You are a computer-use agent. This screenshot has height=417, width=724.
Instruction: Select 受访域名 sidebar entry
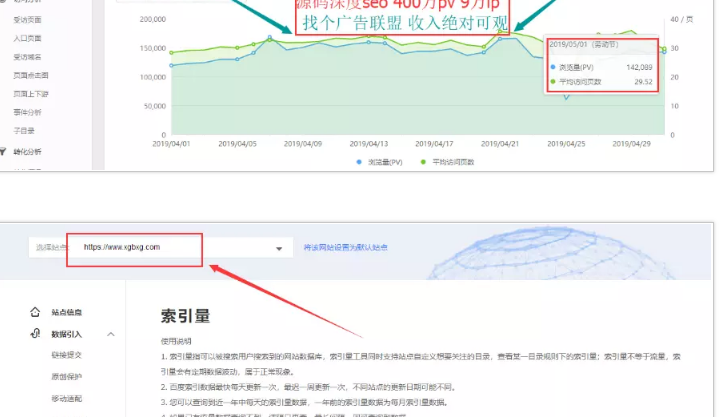point(28,57)
